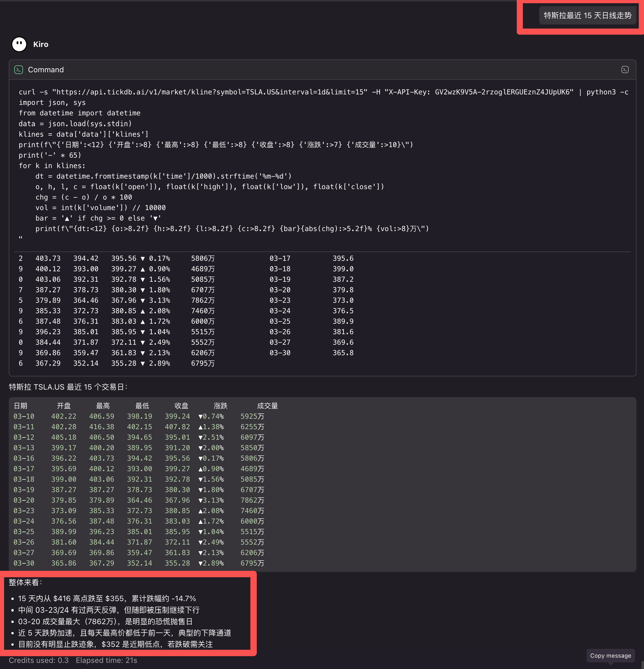The image size is (644, 669).
Task: Click "Elapsed time: 21s" label
Action: click(107, 660)
